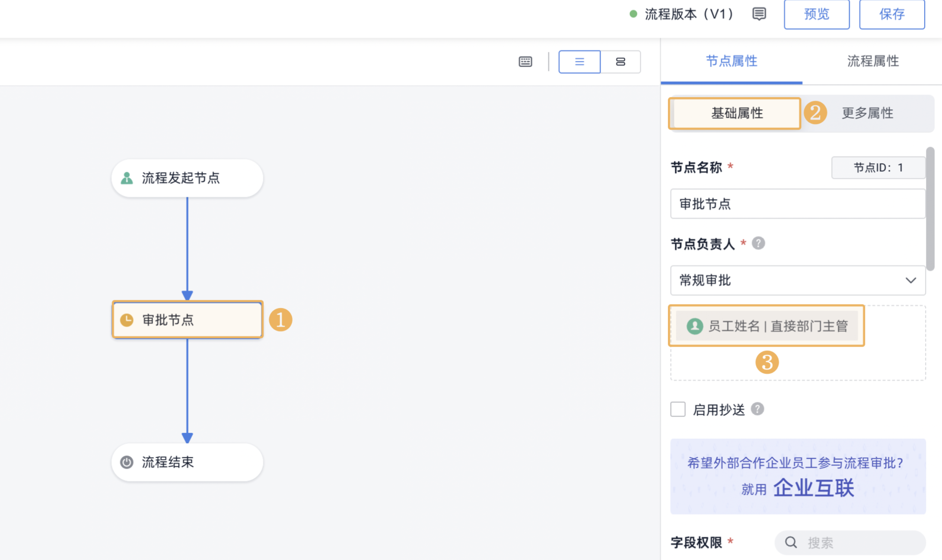Click the magnifier icon in 搜索 field

791,542
